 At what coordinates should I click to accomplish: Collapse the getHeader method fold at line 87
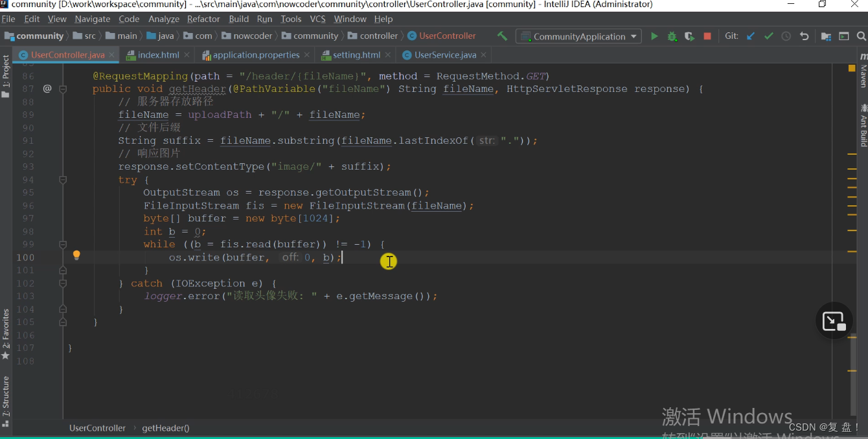(x=63, y=89)
